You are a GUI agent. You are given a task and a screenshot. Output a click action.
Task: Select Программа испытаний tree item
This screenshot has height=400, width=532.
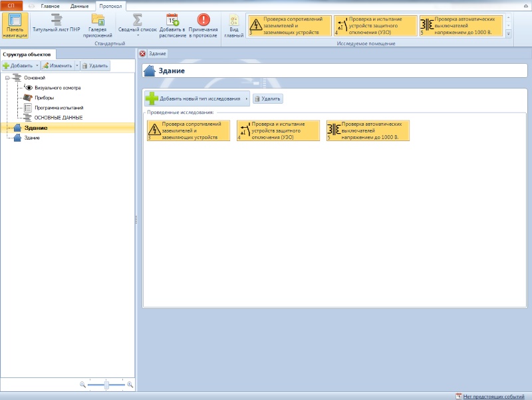click(59, 108)
